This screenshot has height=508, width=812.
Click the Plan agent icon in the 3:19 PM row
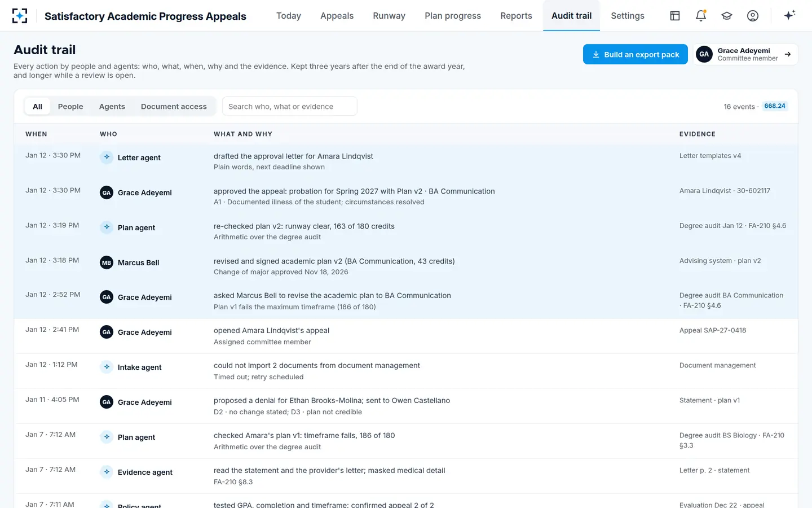click(x=107, y=227)
